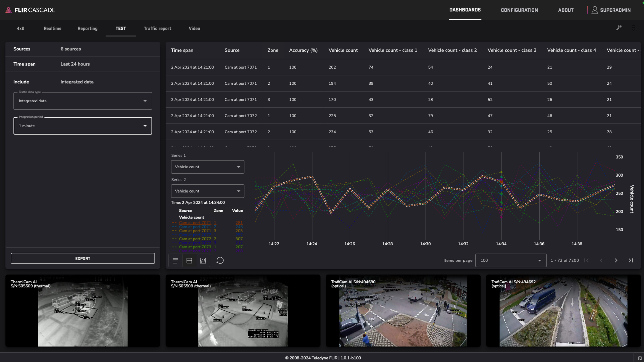Open the Items per page selector
The height and width of the screenshot is (362, 644).
pos(511,260)
